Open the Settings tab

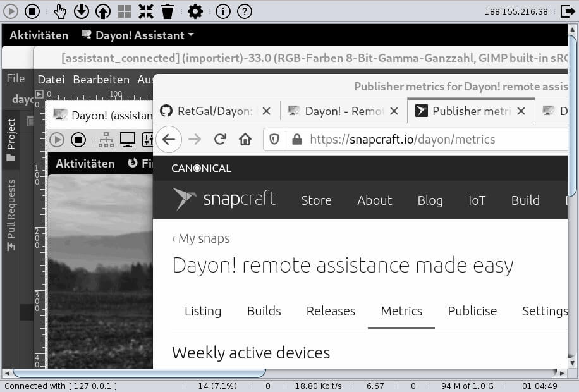tap(545, 311)
